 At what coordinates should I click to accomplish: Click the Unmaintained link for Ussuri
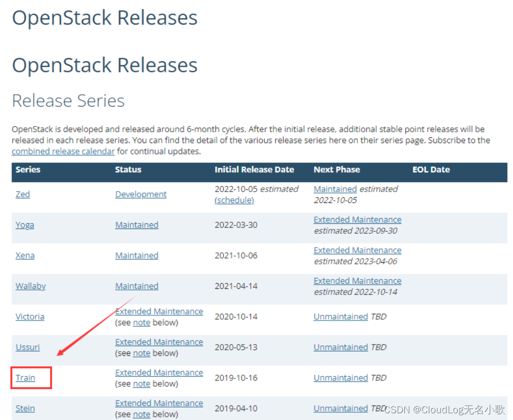tap(340, 347)
